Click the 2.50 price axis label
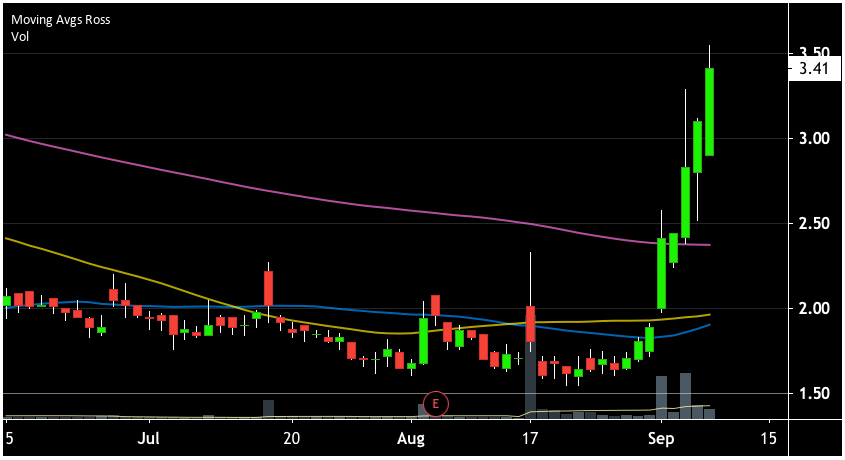The width and height of the screenshot is (845, 460). tap(814, 224)
